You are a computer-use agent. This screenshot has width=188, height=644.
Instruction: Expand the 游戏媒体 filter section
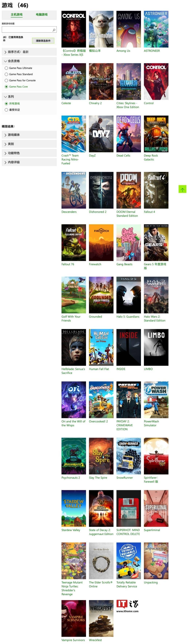(x=29, y=135)
